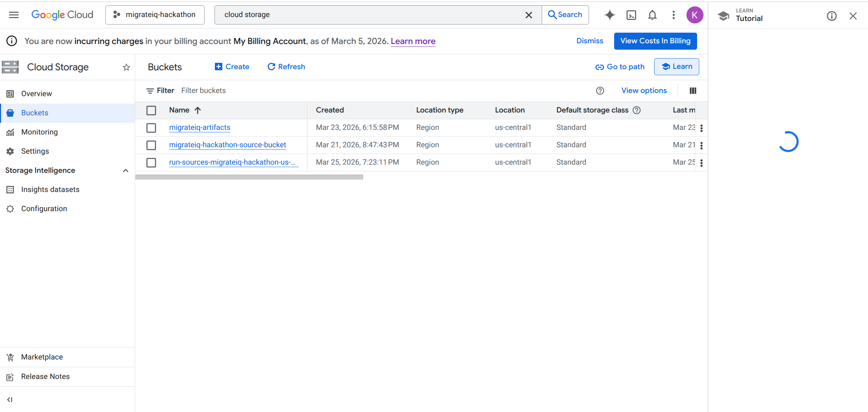Open column display options icon
This screenshot has width=868, height=412.
(x=693, y=90)
